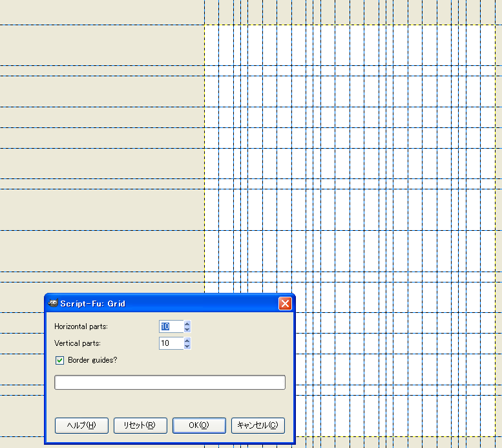Uncheck the Border guides checkbox
Image resolution: width=502 pixels, height=448 pixels.
pyautogui.click(x=59, y=360)
